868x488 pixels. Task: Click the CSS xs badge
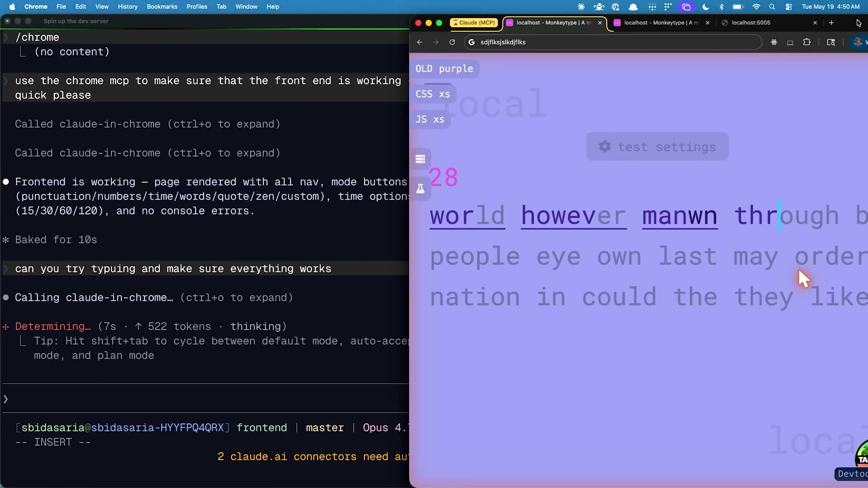click(x=433, y=94)
